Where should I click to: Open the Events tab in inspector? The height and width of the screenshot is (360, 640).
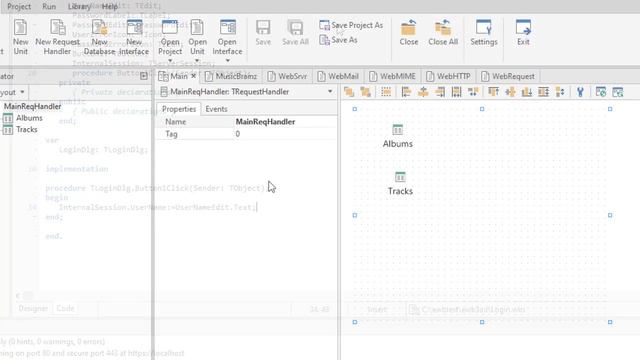click(216, 109)
